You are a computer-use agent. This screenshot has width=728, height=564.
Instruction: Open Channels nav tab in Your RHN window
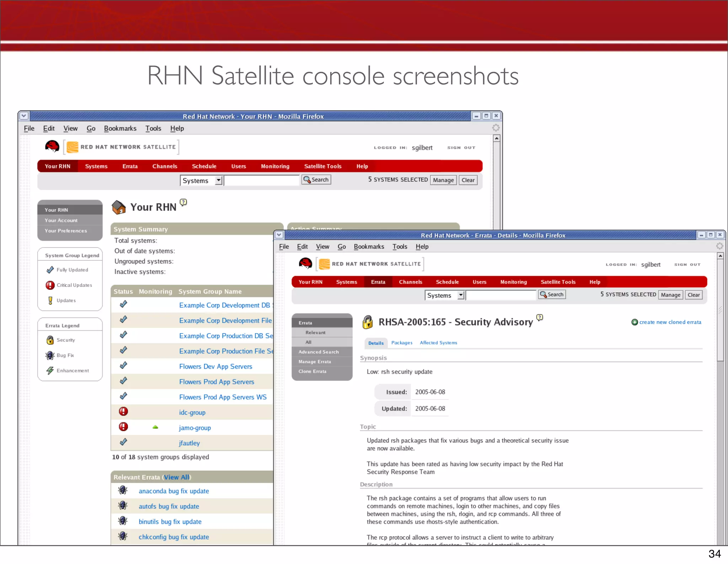point(165,166)
